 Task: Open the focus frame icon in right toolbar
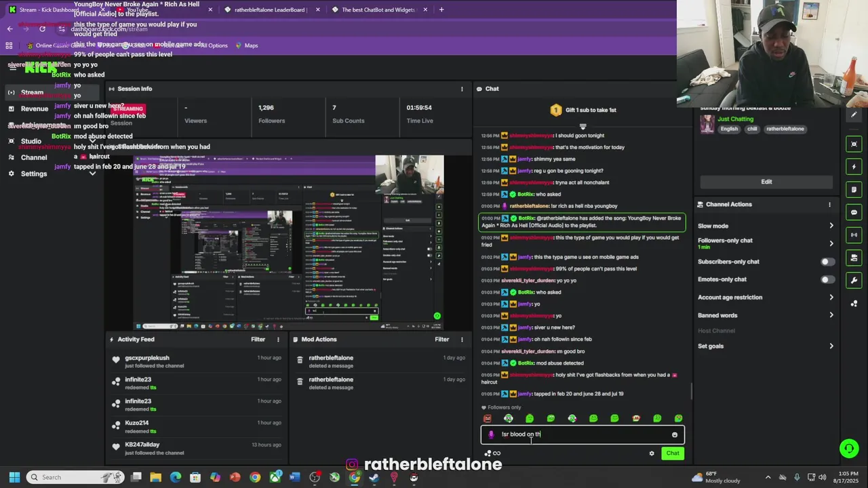pyautogui.click(x=854, y=144)
